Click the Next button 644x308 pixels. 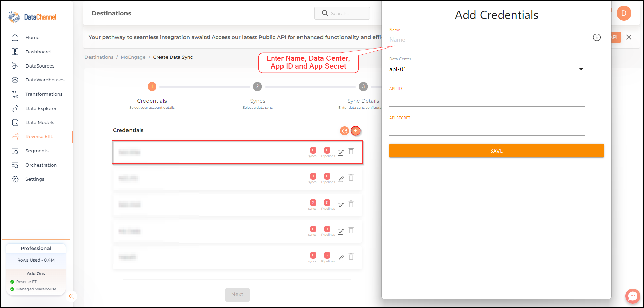click(237, 294)
